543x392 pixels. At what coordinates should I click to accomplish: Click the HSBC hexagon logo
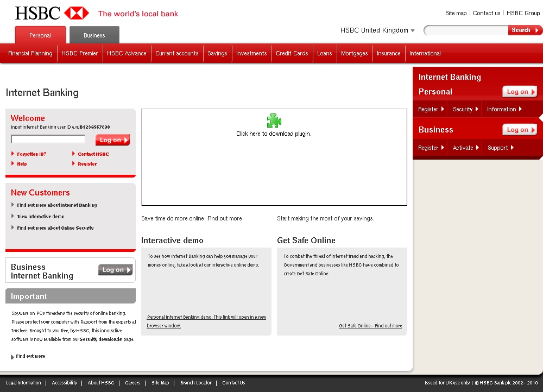coord(77,13)
